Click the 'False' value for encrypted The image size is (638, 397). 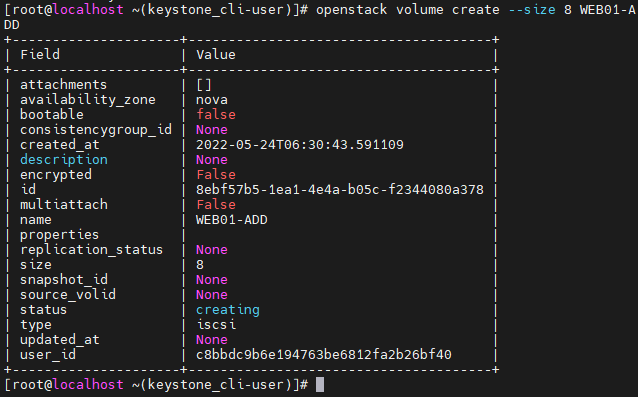click(216, 175)
